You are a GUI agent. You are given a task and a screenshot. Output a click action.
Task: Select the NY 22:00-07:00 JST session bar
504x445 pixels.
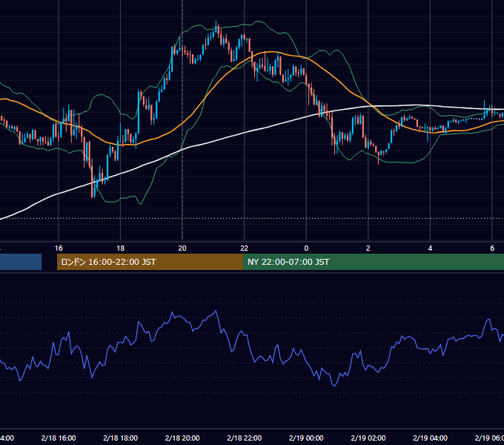pos(373,262)
